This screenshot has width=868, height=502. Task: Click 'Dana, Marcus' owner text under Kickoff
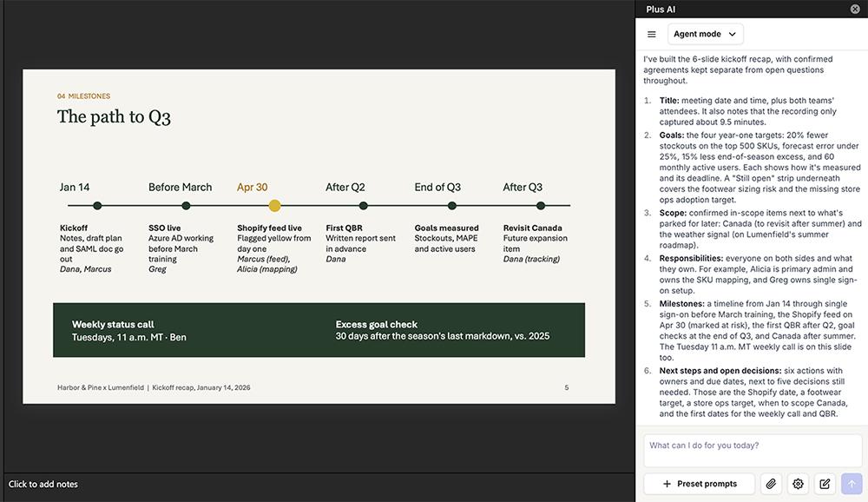coord(85,269)
